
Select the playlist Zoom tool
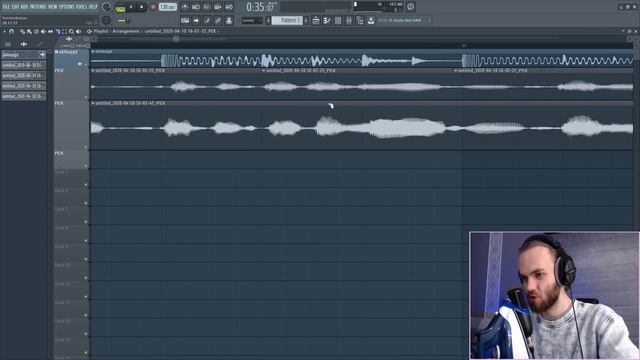[71, 31]
